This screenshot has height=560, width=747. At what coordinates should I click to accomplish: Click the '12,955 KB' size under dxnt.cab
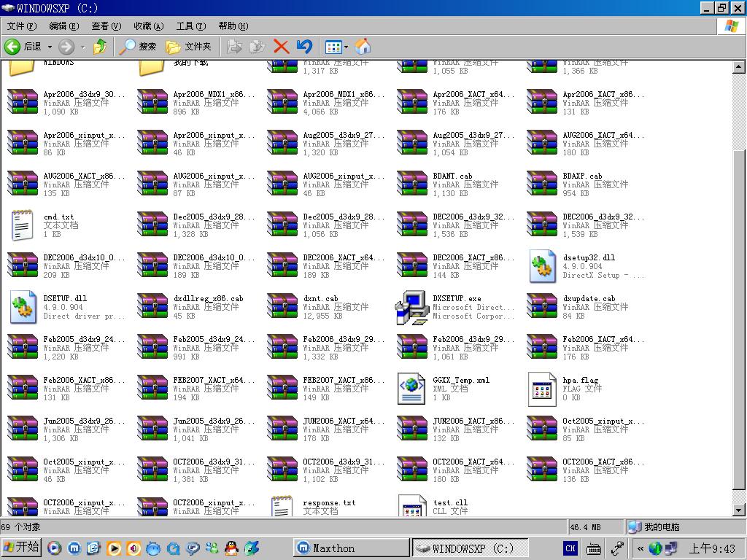point(323,316)
